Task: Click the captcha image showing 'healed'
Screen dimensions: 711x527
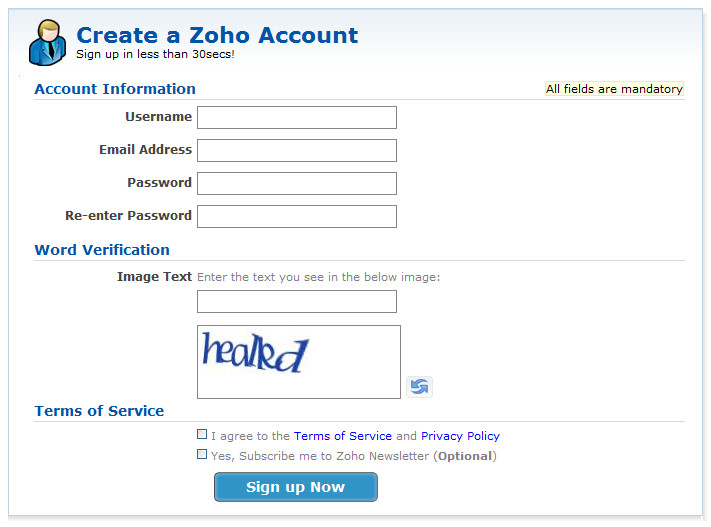Action: (x=299, y=362)
